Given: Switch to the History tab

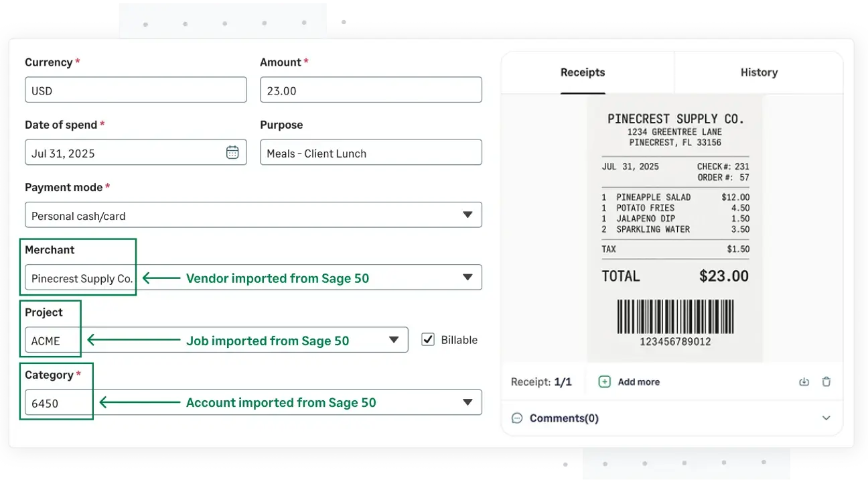Looking at the screenshot, I should 759,72.
